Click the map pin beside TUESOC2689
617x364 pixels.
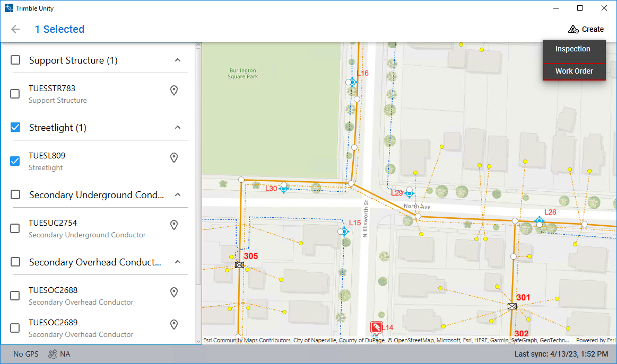pos(173,325)
